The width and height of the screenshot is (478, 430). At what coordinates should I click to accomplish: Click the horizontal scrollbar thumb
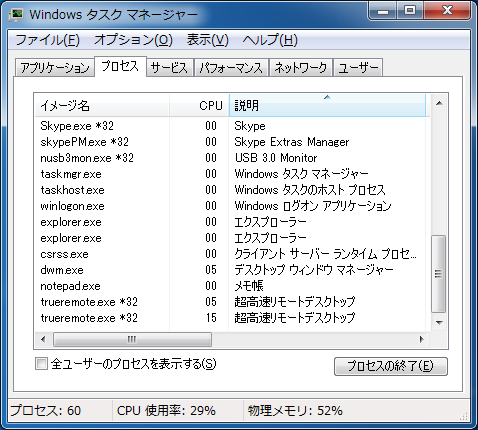point(132,340)
